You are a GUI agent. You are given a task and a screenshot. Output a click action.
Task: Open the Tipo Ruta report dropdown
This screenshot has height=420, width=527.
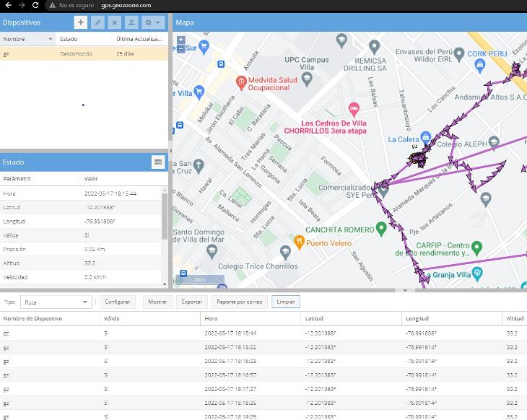[56, 302]
